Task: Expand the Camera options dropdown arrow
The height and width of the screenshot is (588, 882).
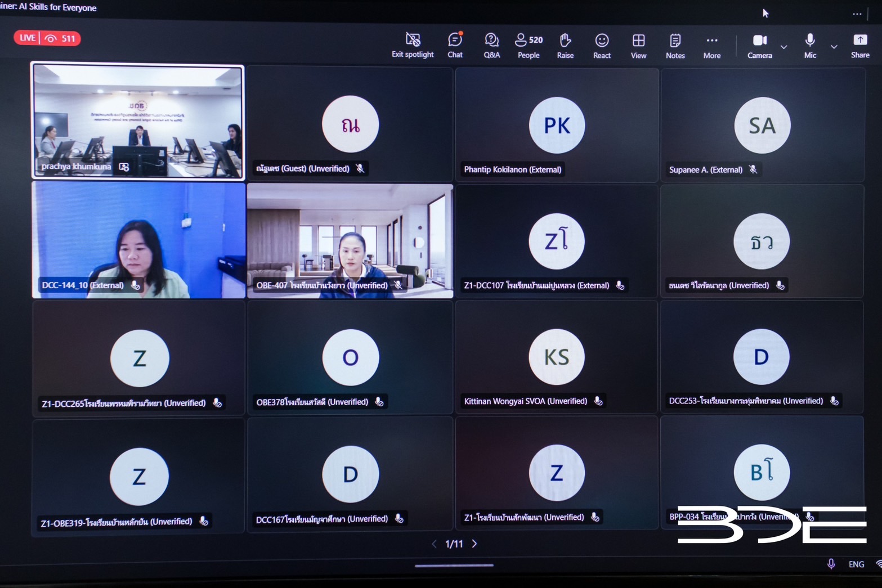Action: pyautogui.click(x=783, y=47)
